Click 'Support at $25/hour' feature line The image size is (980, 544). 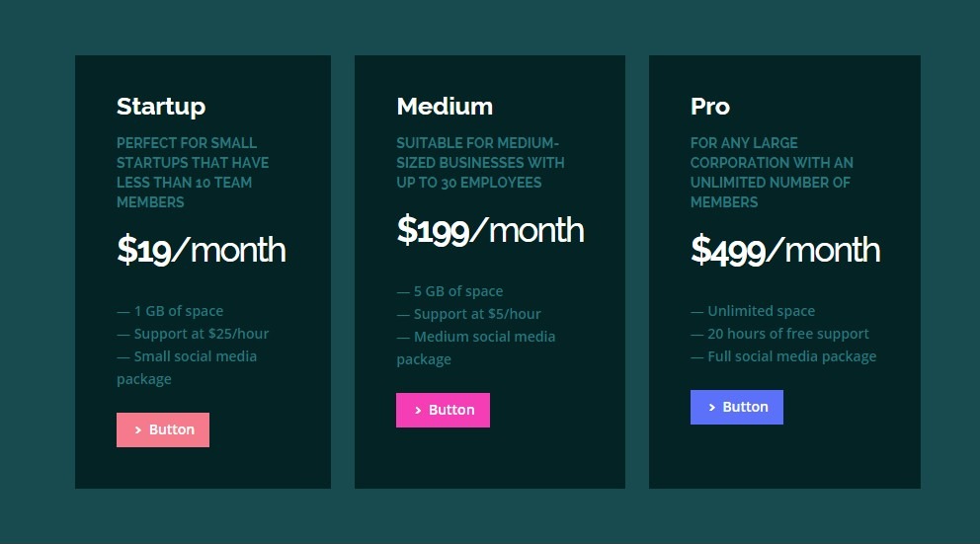[193, 334]
